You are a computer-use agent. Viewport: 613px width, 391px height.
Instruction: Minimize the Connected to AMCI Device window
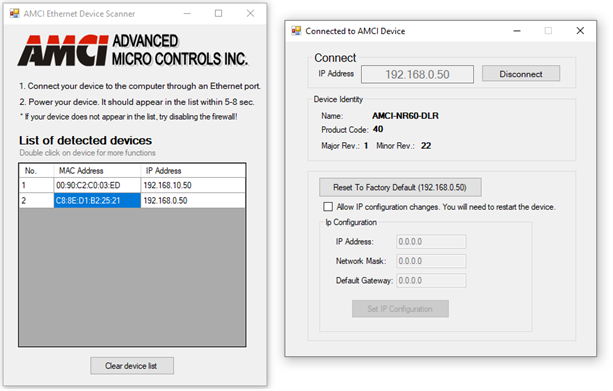coord(517,31)
